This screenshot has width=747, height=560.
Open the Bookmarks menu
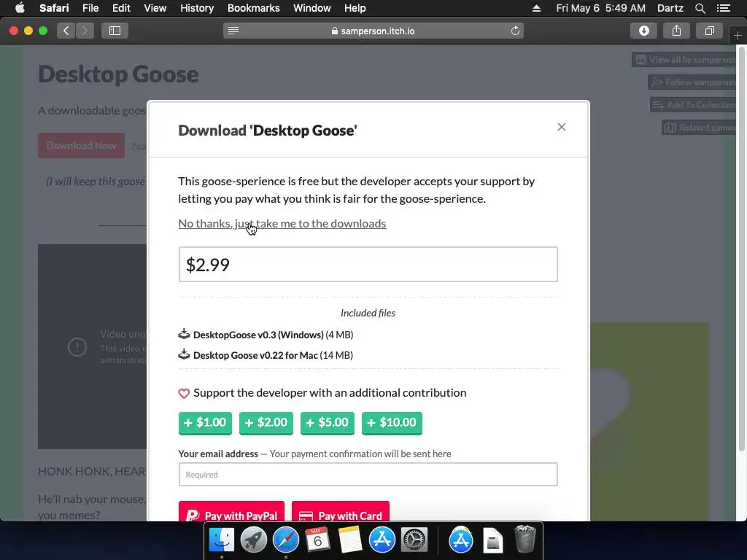click(x=253, y=8)
